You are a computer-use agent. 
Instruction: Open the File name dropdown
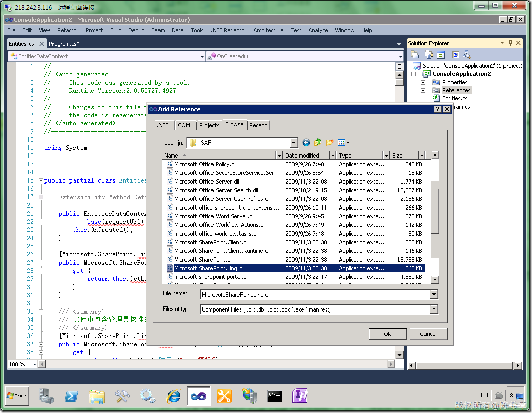(x=434, y=295)
